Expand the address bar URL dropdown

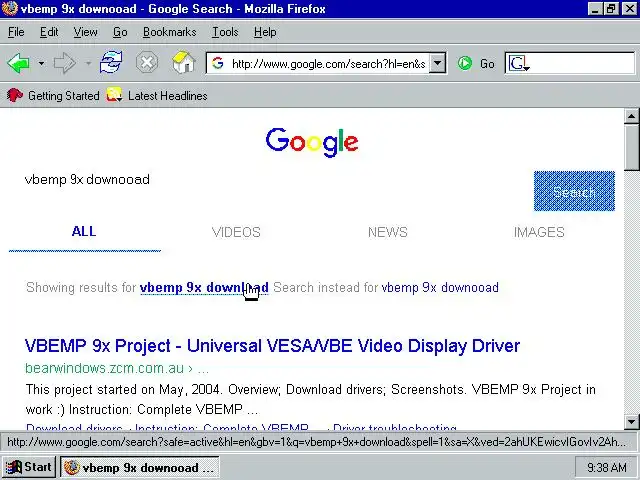[437, 63]
